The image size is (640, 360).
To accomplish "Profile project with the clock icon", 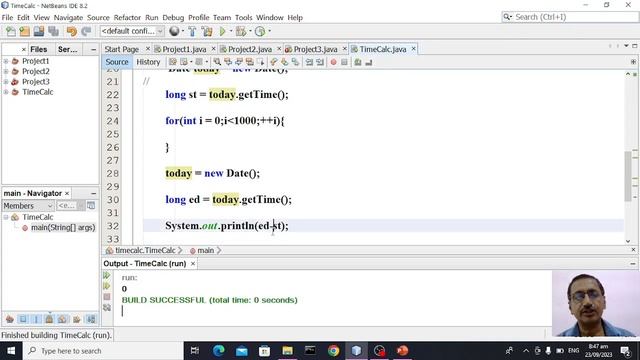I will pos(260,31).
